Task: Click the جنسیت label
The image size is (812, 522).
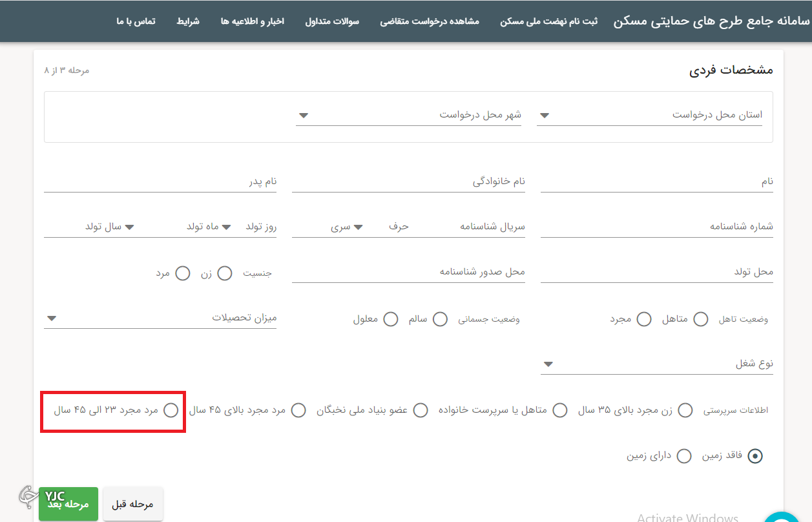Action: tap(257, 273)
